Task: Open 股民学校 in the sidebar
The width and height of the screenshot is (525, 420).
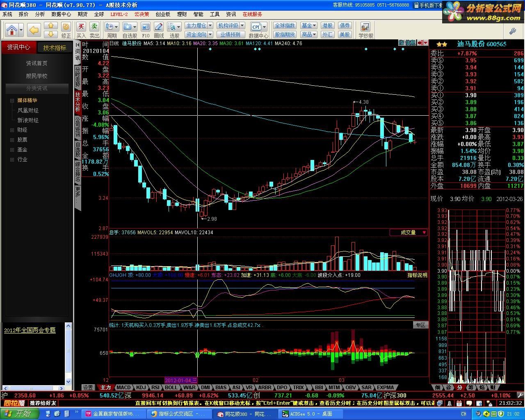Action: (37, 76)
